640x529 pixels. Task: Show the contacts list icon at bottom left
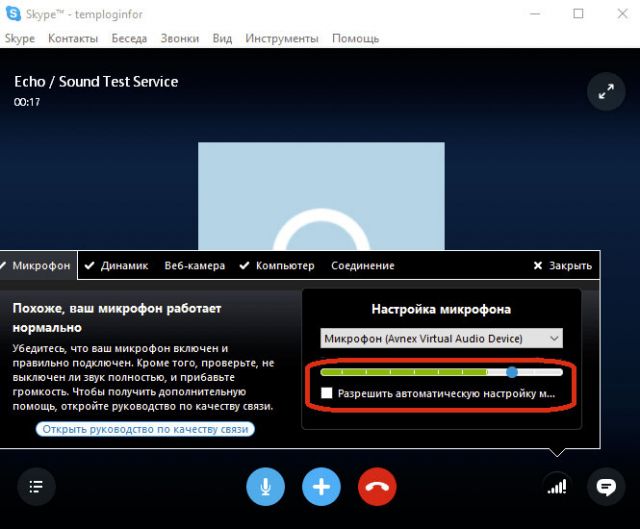[x=36, y=487]
